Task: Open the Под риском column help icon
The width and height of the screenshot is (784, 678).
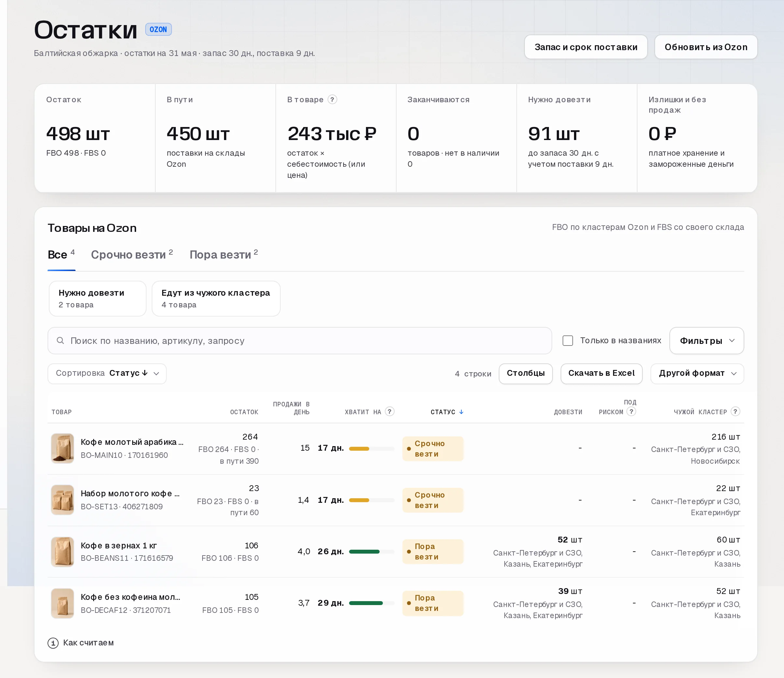Action: pos(631,412)
